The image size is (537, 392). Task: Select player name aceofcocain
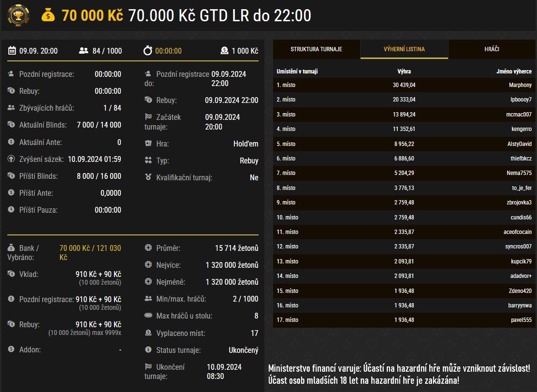[x=518, y=232]
